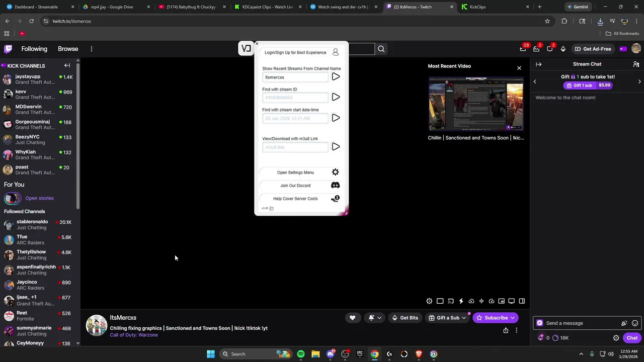
Task: Click the Twitch logo home icon
Action: (8, 49)
